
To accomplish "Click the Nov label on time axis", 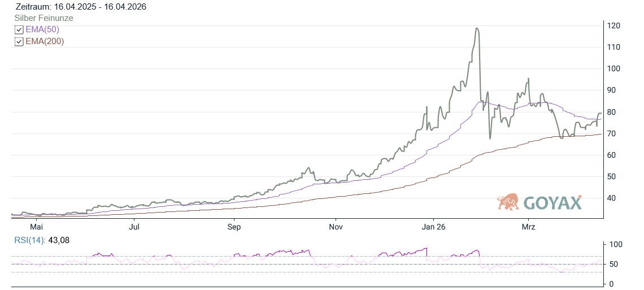I will [x=336, y=227].
